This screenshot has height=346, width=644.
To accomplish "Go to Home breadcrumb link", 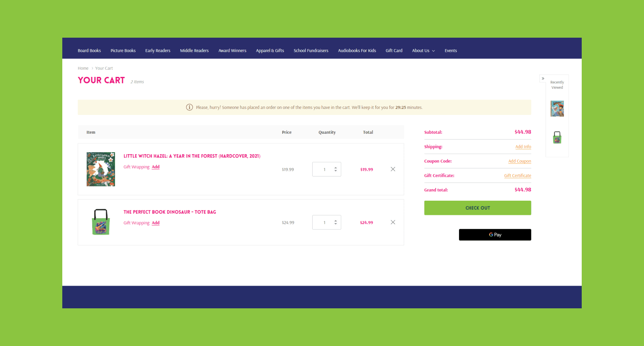I will [x=83, y=68].
